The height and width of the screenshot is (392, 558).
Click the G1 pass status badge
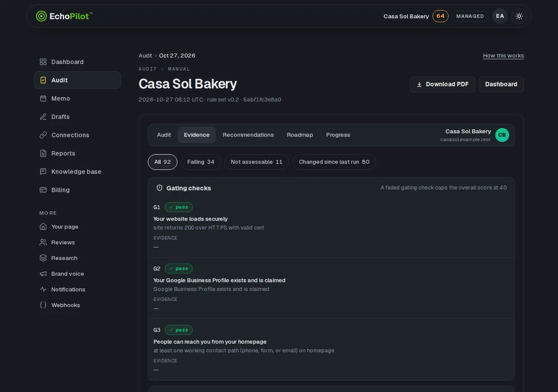click(179, 207)
